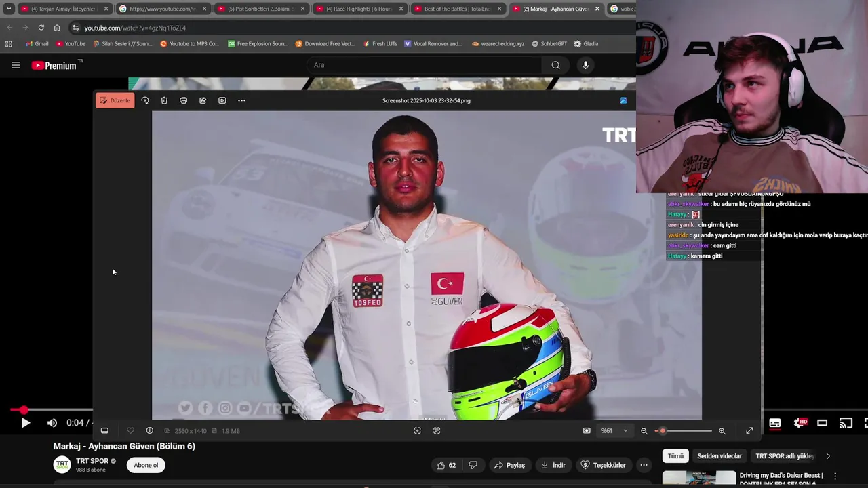Print the image from photo viewer toolbar
868x488 pixels.
(183, 100)
